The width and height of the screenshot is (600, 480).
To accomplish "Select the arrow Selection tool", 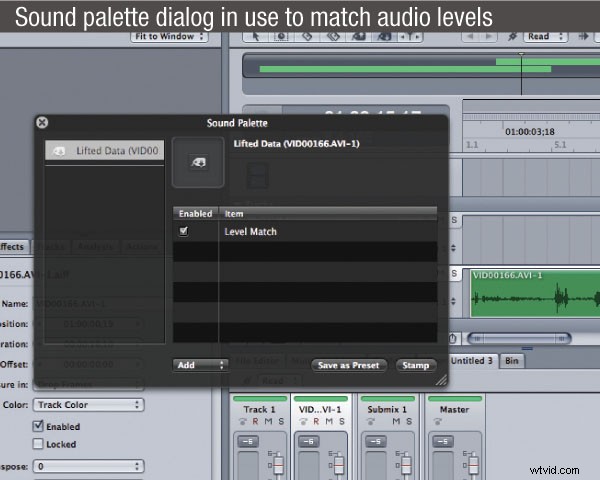I will click(x=256, y=36).
